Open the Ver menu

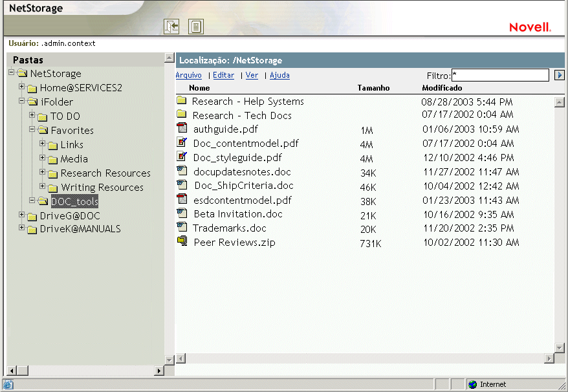[x=252, y=75]
